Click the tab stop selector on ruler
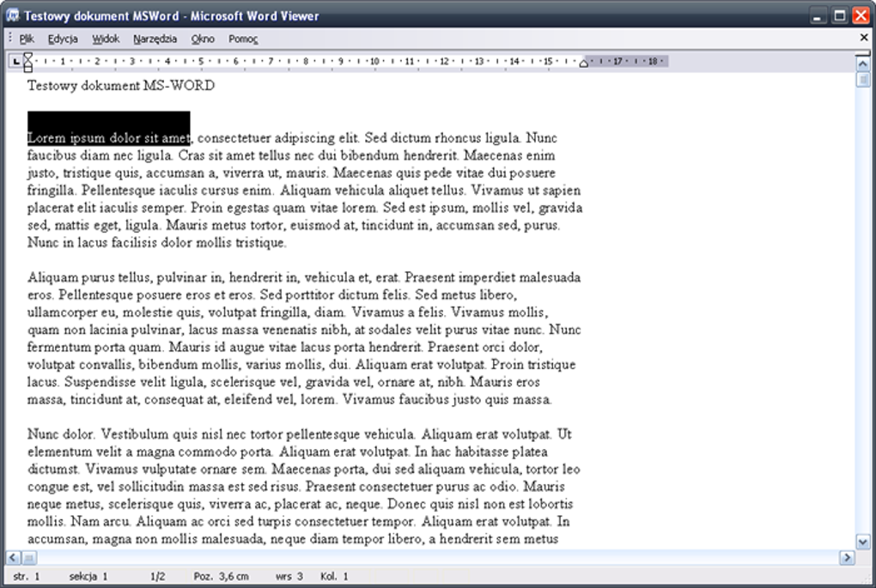 tap(15, 62)
